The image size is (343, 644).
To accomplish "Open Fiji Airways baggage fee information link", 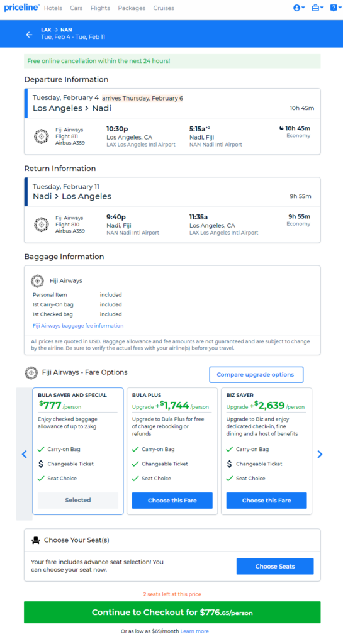I will pyautogui.click(x=78, y=326).
